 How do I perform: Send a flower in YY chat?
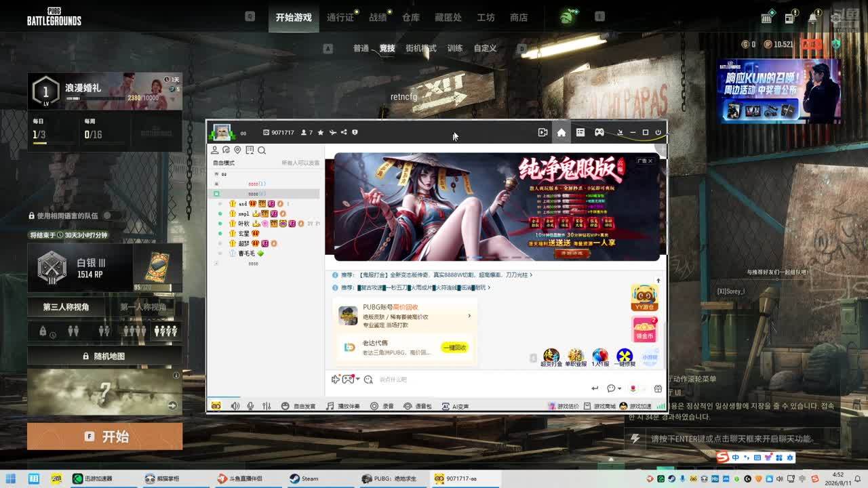click(633, 388)
